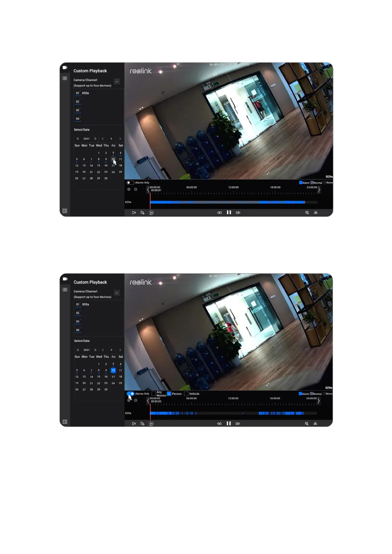The width and height of the screenshot is (392, 554).
Task: Check the Any Motion checkbox
Action: 153,394
